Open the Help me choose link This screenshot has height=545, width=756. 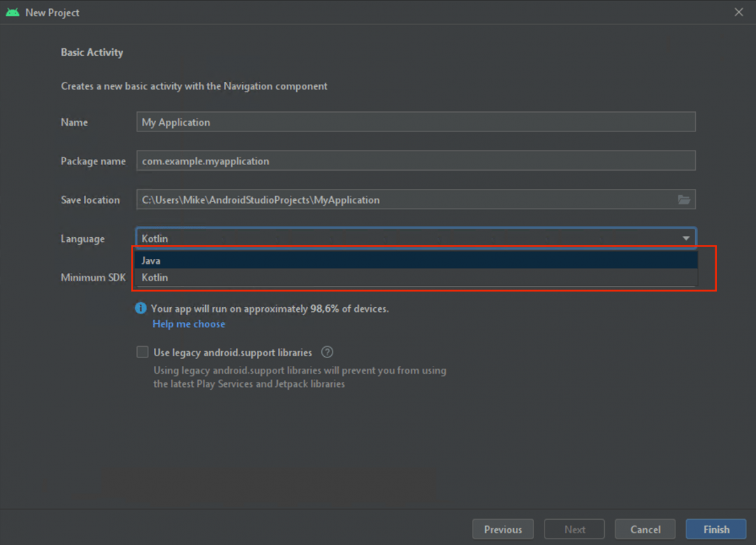189,324
